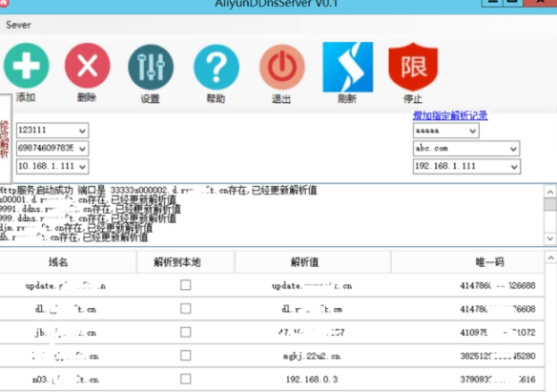Viewport: 557px width, 392px height.
Task: Click the log panel scrollbar thumb
Action: [x=550, y=204]
